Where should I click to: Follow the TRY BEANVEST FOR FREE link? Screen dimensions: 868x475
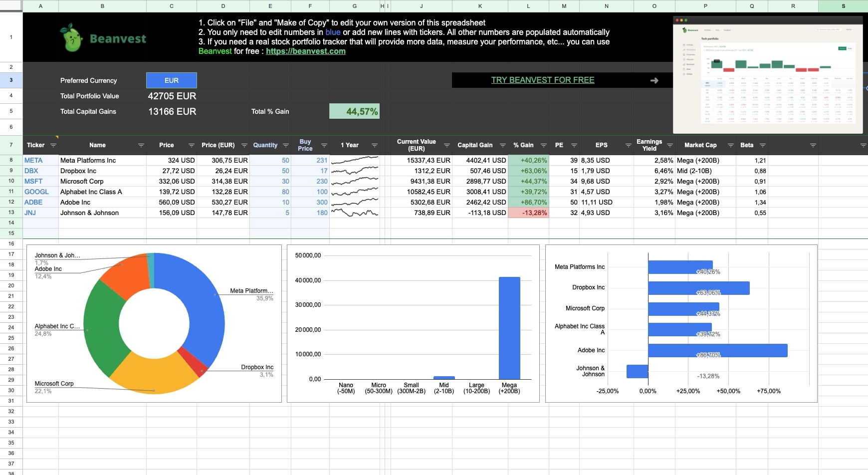pyautogui.click(x=543, y=80)
